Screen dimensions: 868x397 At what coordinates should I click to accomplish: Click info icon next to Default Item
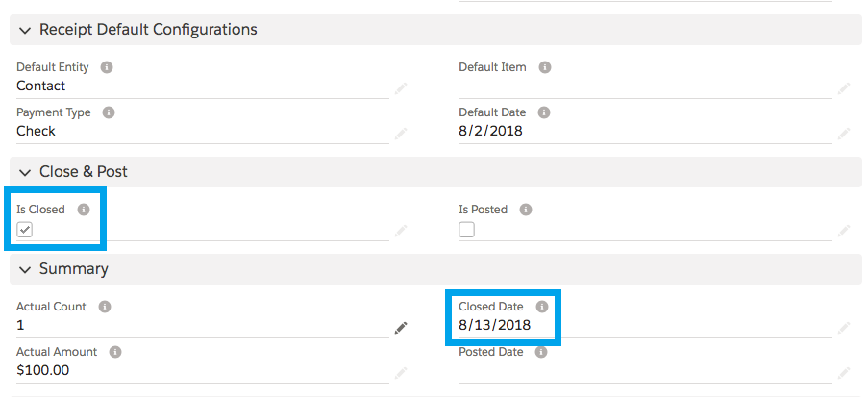tap(545, 67)
